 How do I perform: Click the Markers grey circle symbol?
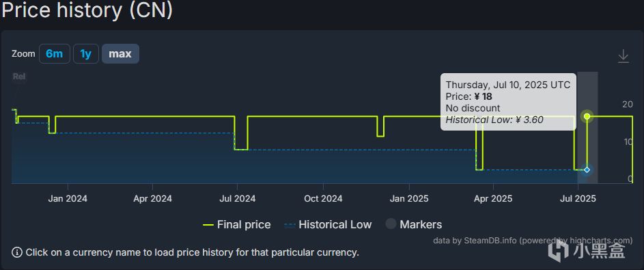click(x=391, y=224)
